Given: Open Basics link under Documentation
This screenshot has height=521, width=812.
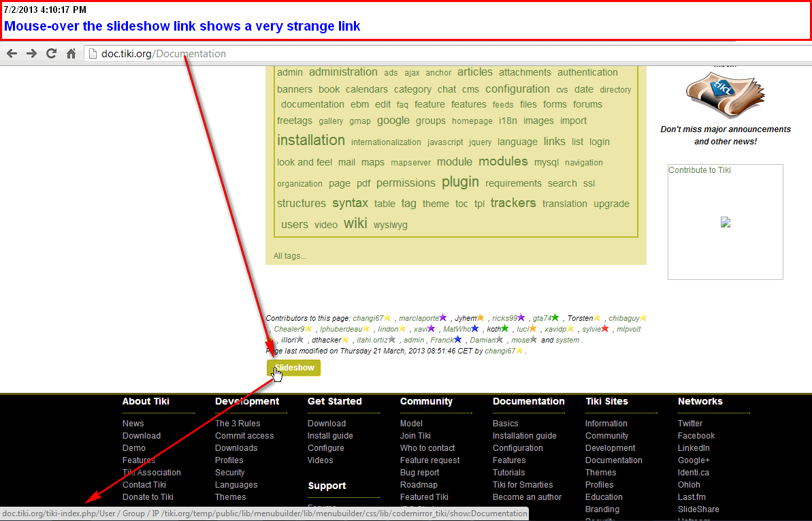Looking at the screenshot, I should 506,424.
